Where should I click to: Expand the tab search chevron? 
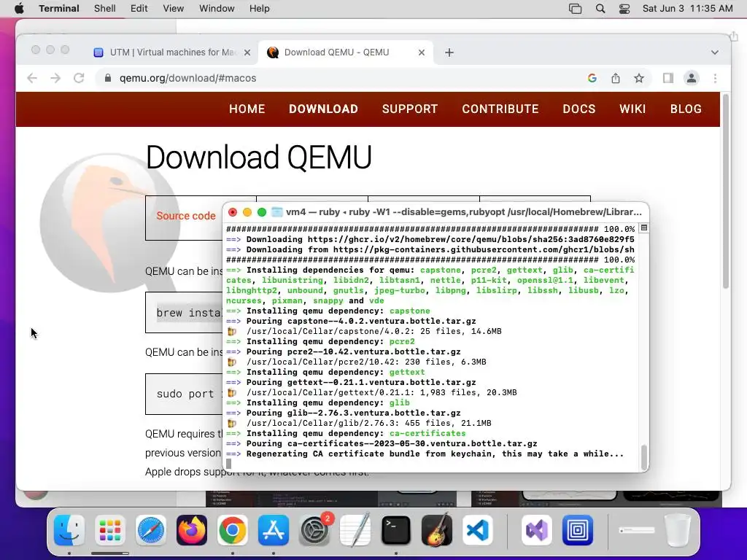coord(715,52)
